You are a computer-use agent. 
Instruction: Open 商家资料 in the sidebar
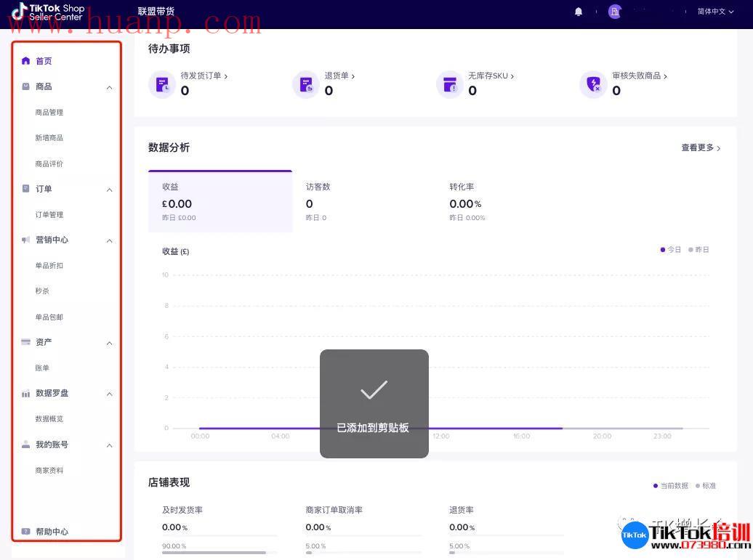pyautogui.click(x=49, y=470)
